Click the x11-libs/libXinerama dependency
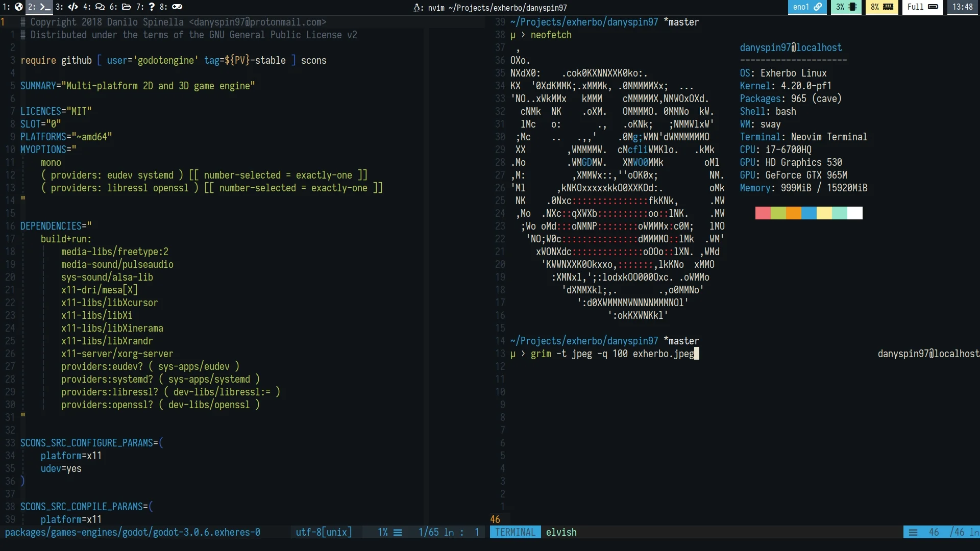 click(112, 328)
